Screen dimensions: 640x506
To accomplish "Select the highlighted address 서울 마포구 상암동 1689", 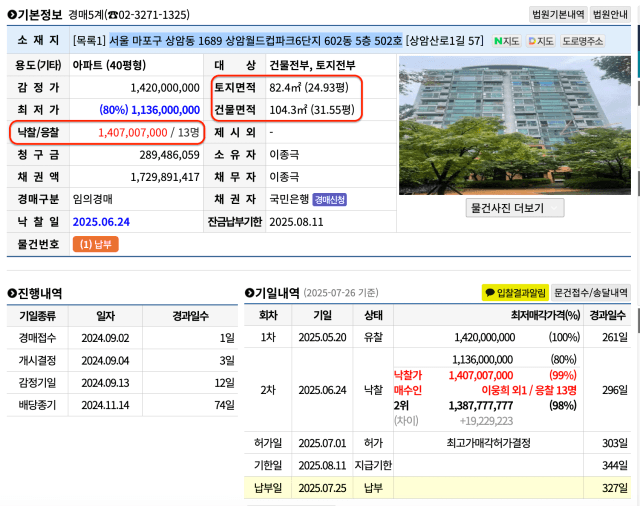I will click(x=256, y=41).
